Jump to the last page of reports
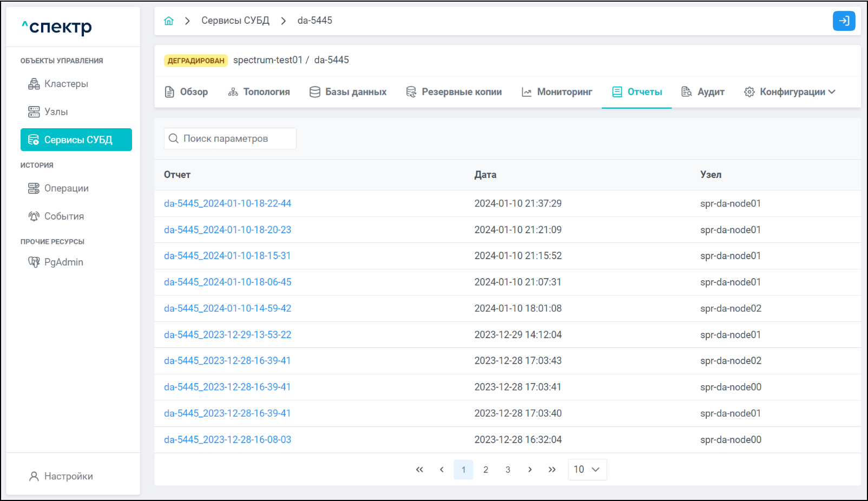The height and width of the screenshot is (501, 868). tap(552, 470)
